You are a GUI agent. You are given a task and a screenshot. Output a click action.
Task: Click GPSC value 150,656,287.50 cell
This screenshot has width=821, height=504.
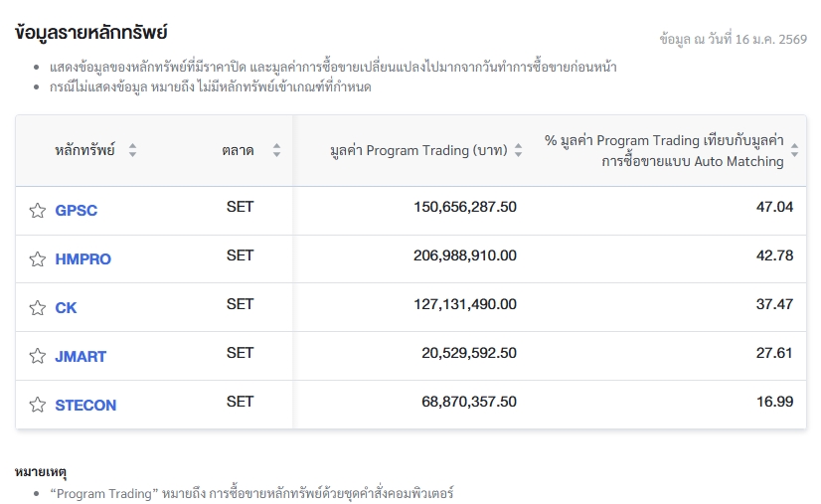[464, 207]
